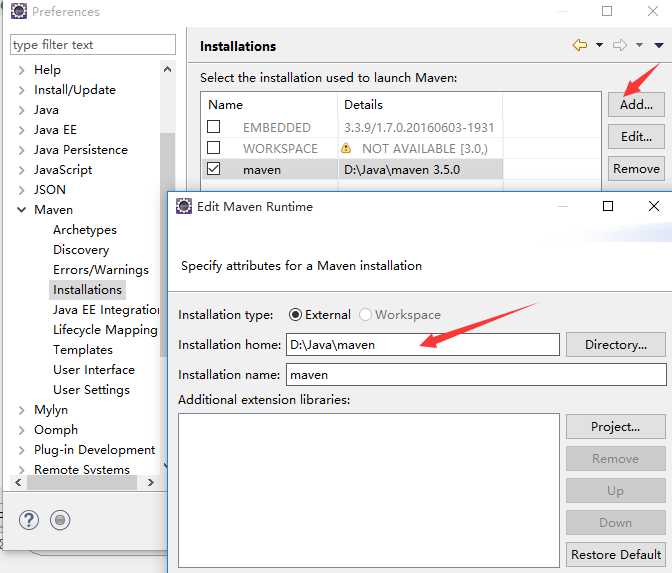
Task: Expand the Oomph tree node
Action: (21, 430)
